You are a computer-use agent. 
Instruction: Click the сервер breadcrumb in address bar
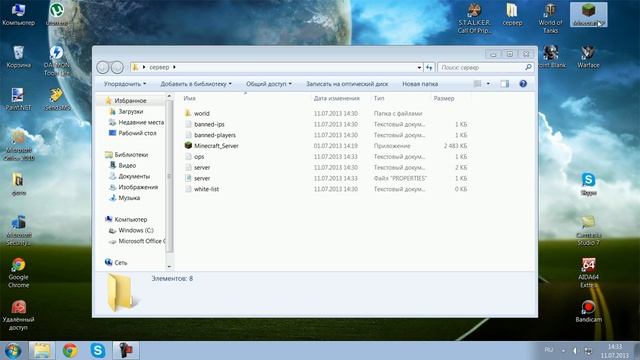point(159,67)
